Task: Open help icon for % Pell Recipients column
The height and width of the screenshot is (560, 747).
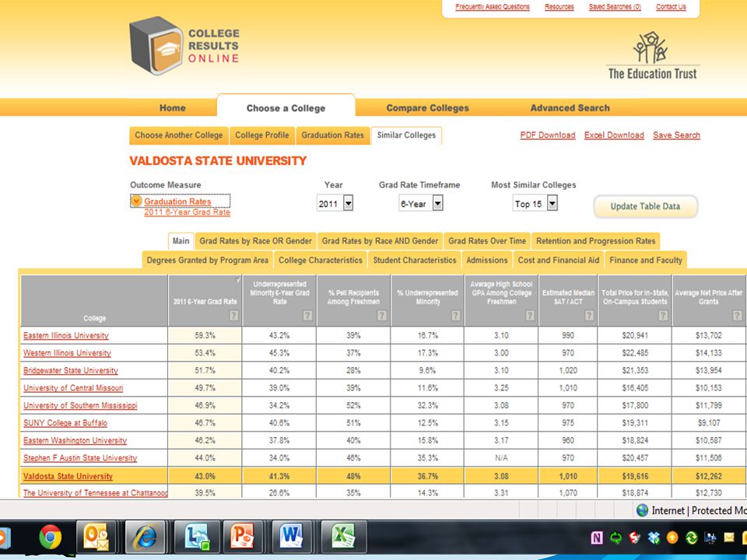Action: click(381, 316)
